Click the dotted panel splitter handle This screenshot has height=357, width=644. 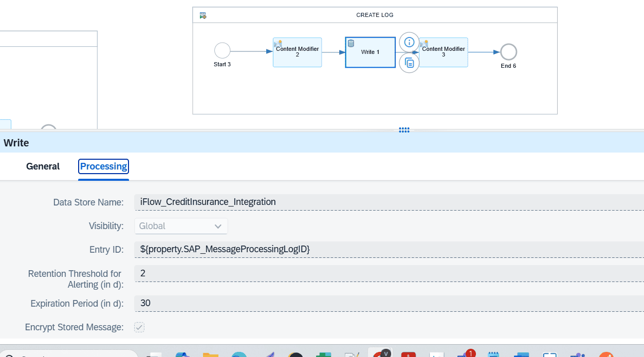click(404, 130)
